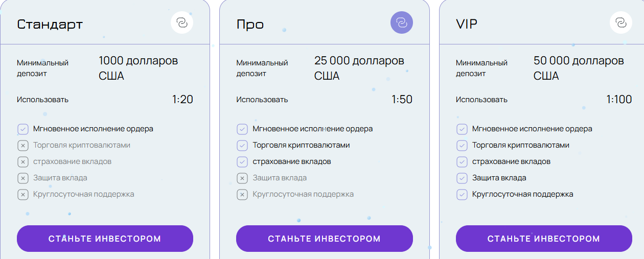Click the X icon beside Стандарт's страхование вкладов

pos(22,162)
